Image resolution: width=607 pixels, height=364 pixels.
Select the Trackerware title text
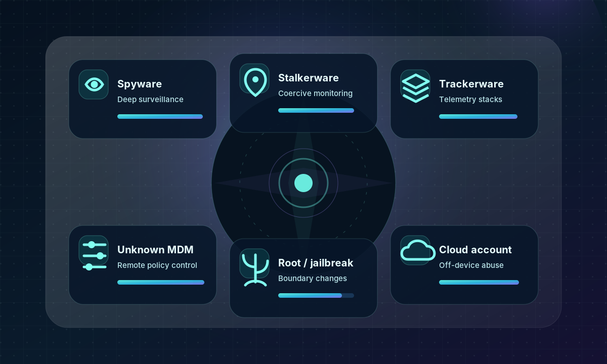pyautogui.click(x=471, y=84)
